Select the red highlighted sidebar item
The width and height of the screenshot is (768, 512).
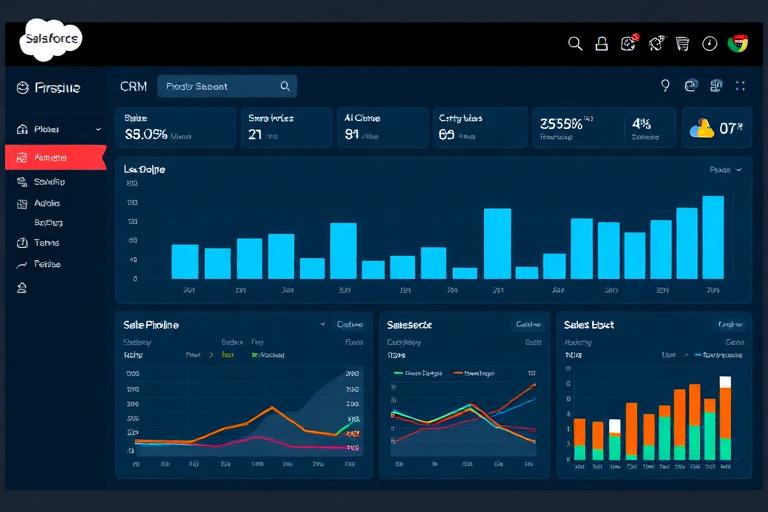coord(56,157)
